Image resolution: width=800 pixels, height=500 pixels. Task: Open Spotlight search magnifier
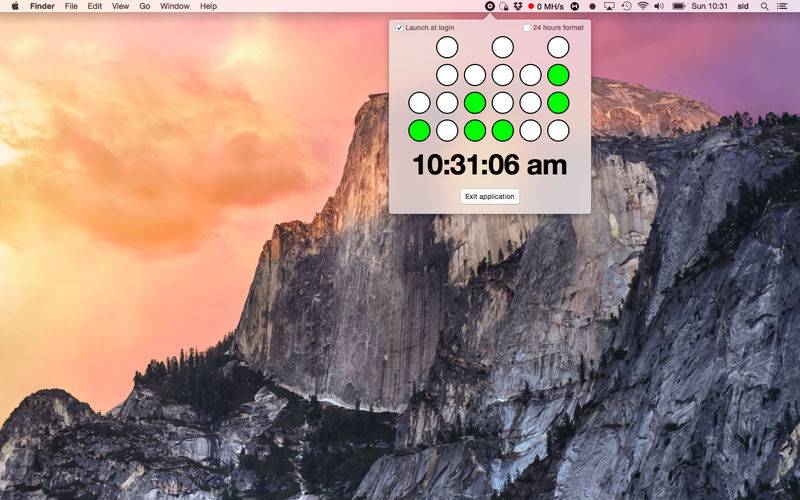[x=764, y=6]
